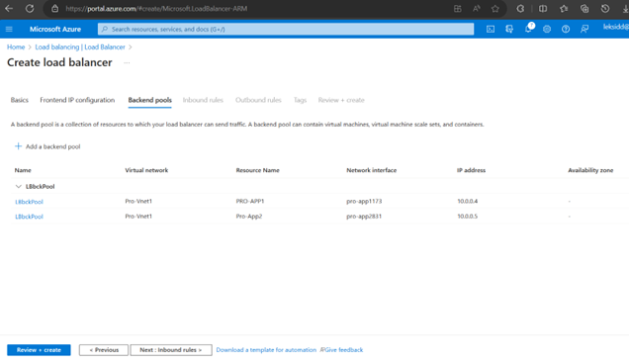Click the browser address bar URL
Viewport: 629px width, 364px height.
click(156, 9)
